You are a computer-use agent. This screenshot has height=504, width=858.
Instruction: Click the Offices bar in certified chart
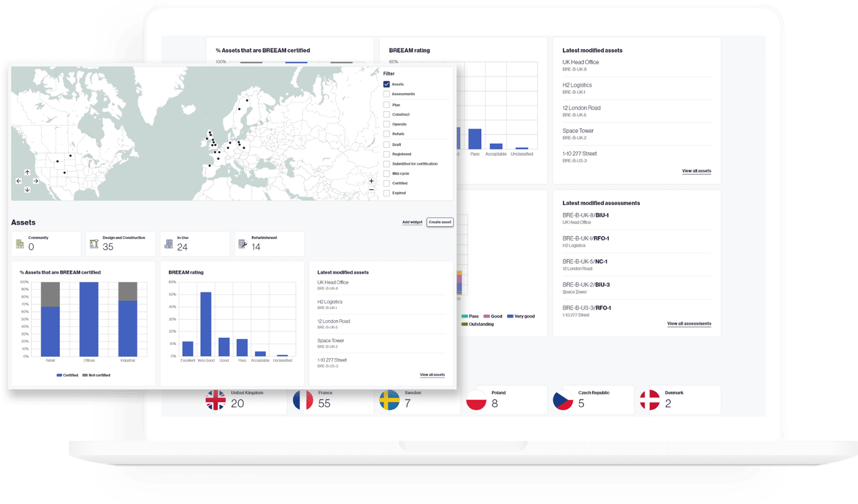pyautogui.click(x=89, y=319)
